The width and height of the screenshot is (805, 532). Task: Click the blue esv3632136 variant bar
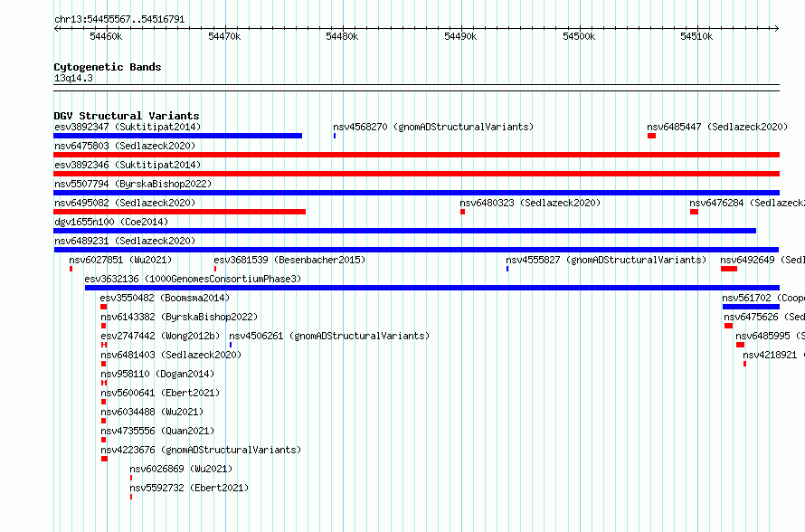pos(432,288)
